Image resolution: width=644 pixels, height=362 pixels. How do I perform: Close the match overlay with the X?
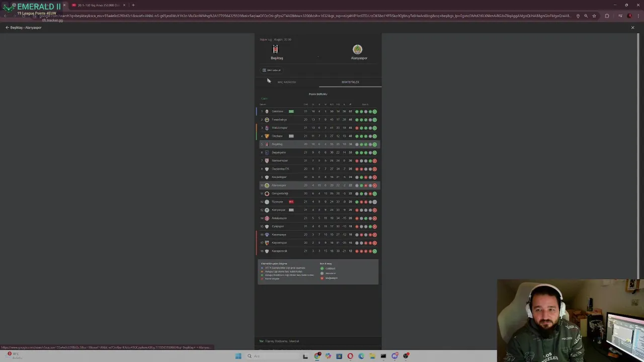(x=632, y=28)
